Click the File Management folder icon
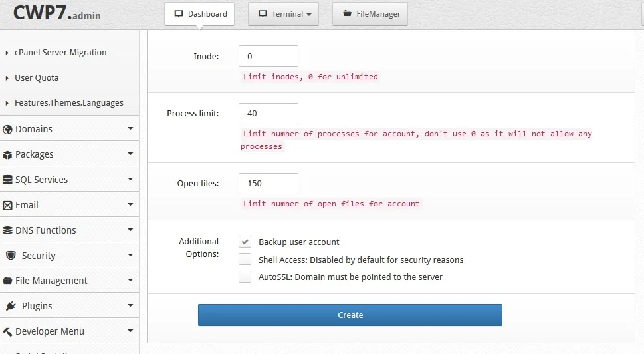Viewport: 644px width, 354px height. 7,281
